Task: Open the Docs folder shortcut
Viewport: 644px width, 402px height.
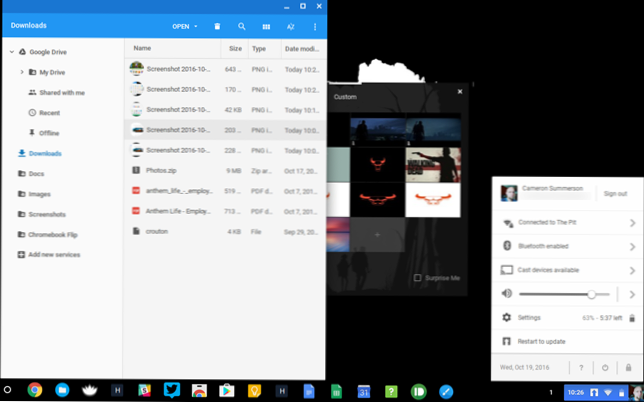Action: click(x=36, y=174)
